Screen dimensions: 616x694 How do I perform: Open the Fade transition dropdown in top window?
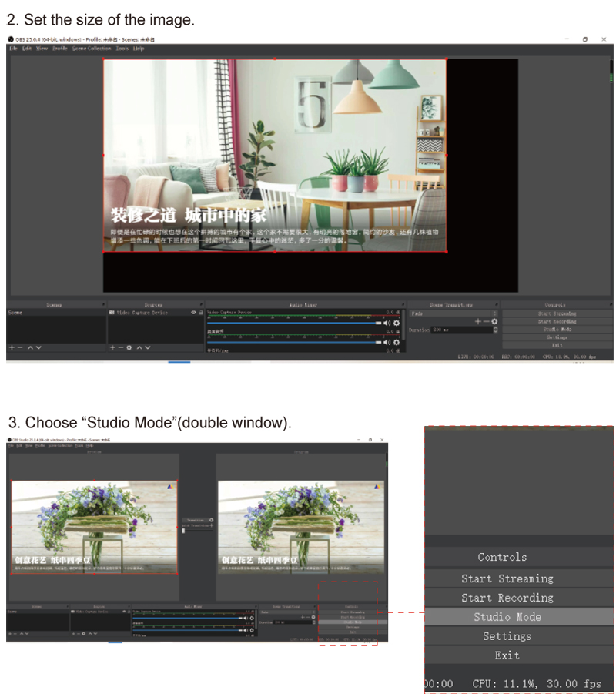pyautogui.click(x=454, y=313)
